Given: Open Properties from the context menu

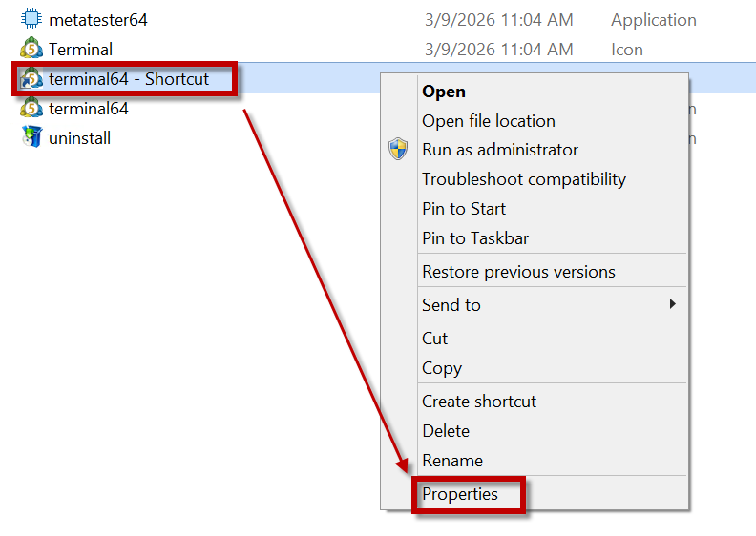Looking at the screenshot, I should pos(460,494).
